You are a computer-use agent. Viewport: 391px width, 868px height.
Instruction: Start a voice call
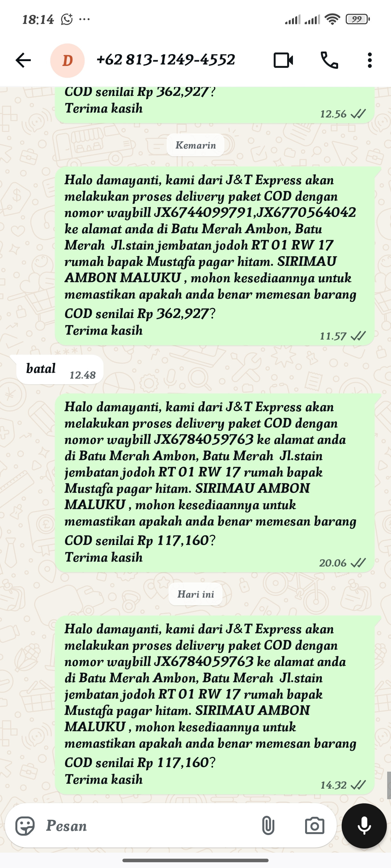(x=329, y=60)
